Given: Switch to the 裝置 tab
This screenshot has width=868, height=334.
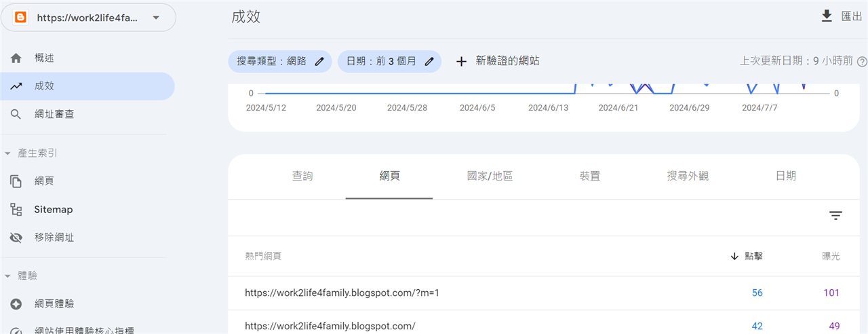Looking at the screenshot, I should (590, 176).
